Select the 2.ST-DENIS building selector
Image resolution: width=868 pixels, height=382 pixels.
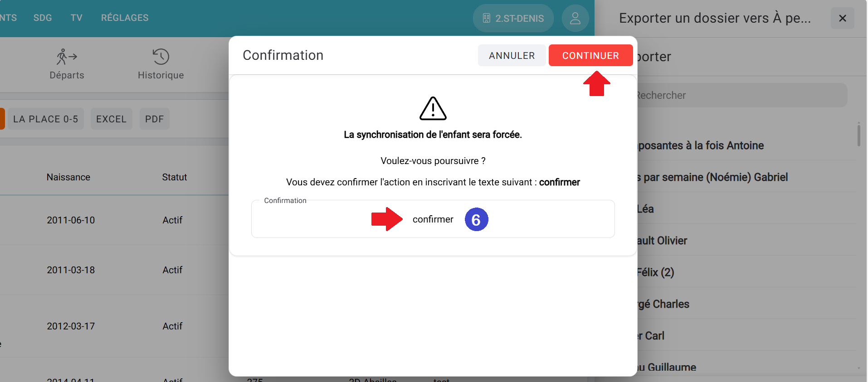(513, 18)
